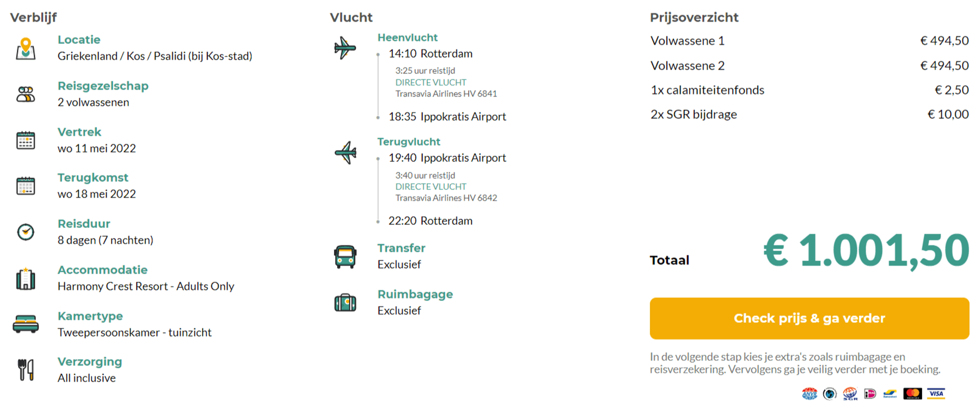Click the Visa payment logo
The image size is (980, 413).
point(936,394)
